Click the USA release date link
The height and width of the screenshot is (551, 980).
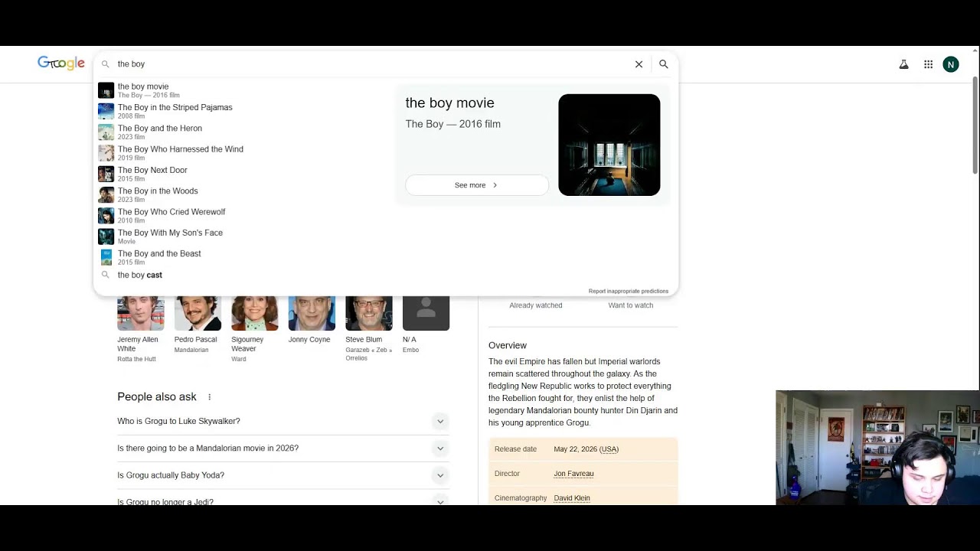point(609,449)
